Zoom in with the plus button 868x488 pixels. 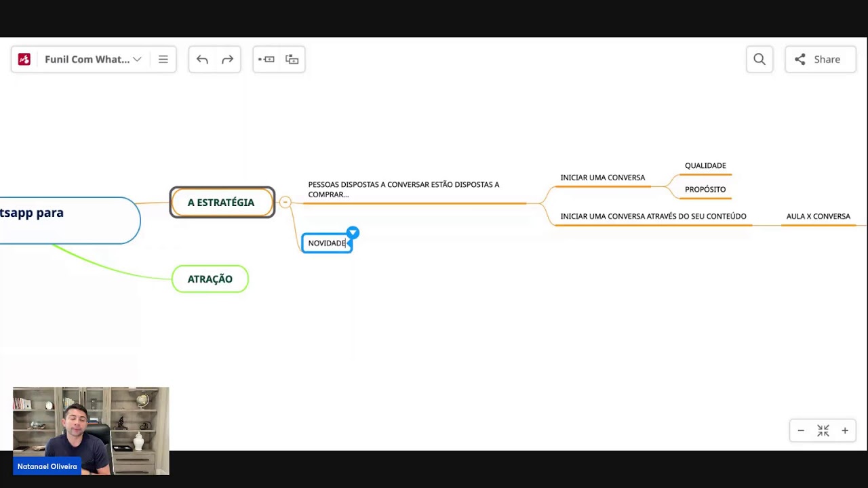pos(845,430)
